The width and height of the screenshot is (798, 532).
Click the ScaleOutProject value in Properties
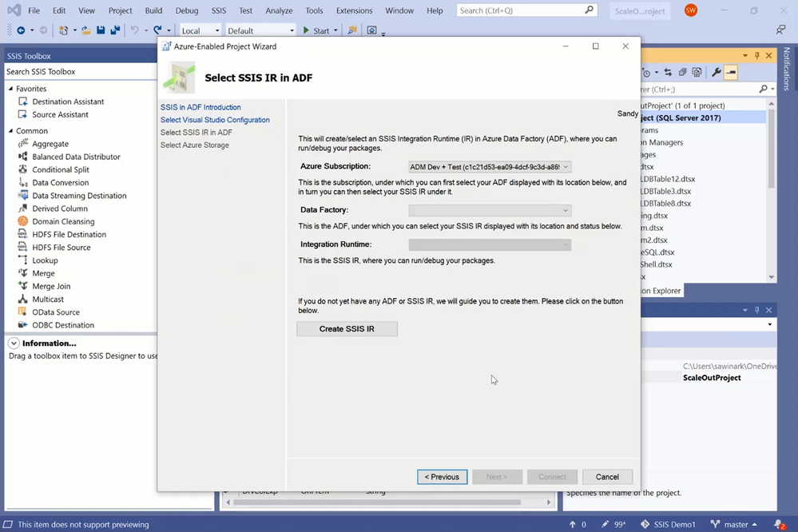(x=712, y=378)
